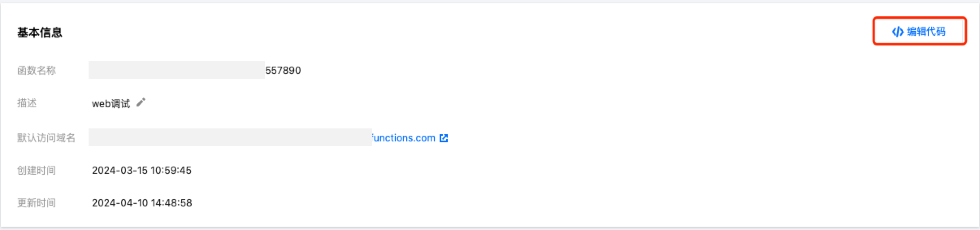Click the 默认访问域名 field label
The height and width of the screenshot is (230, 980).
(46, 138)
